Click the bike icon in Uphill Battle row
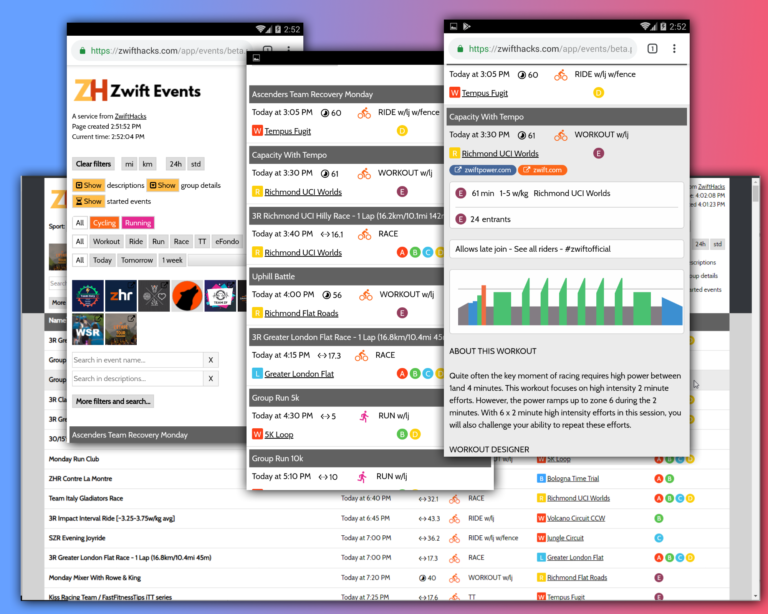This screenshot has height=614, width=768. click(366, 295)
